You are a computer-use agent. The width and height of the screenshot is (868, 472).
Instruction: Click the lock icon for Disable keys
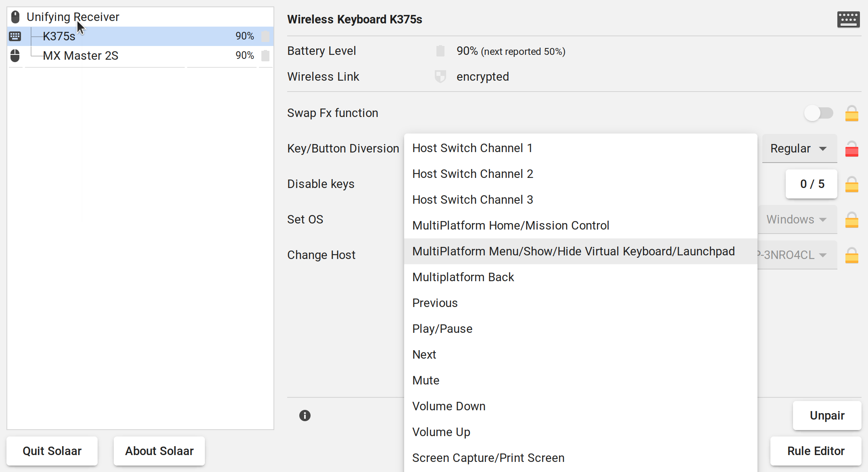852,184
